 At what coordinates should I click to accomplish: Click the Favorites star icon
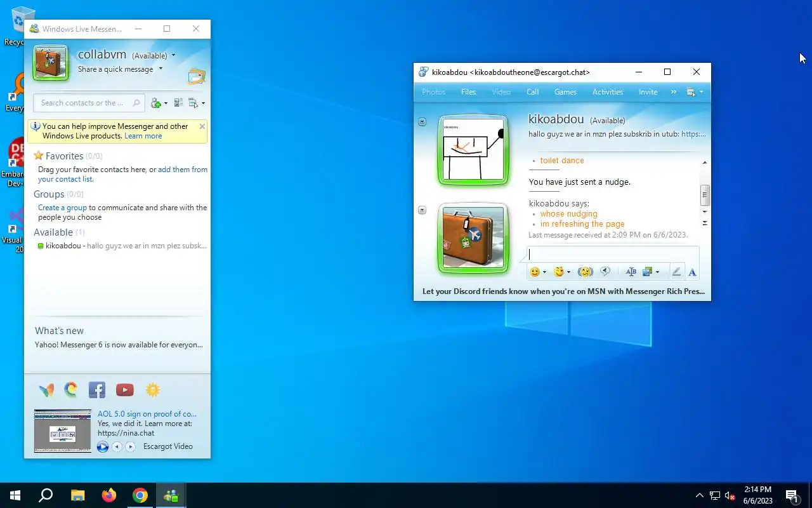coord(39,156)
